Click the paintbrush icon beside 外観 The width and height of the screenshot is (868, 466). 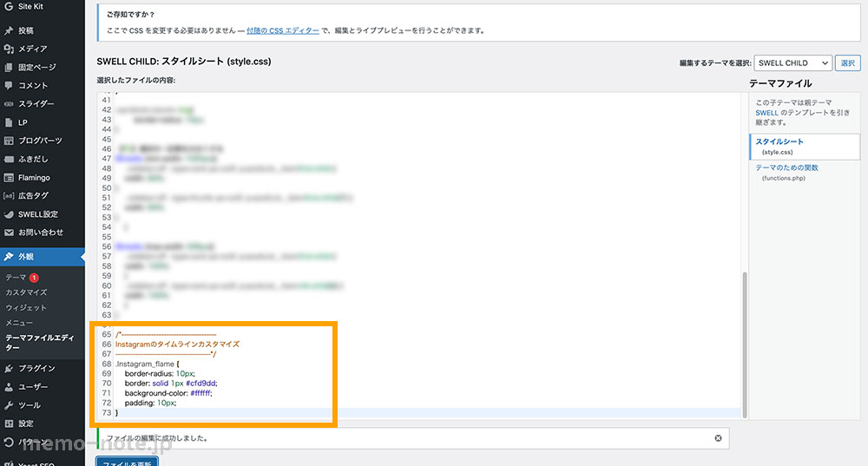coord(9,257)
